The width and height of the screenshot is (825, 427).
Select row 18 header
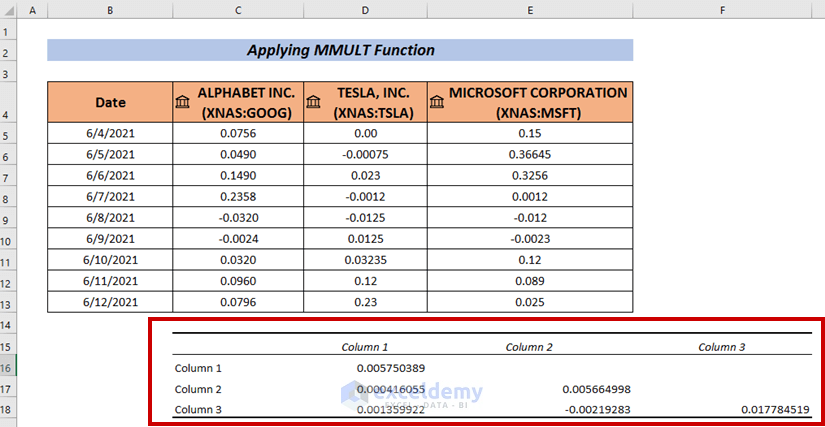[8, 410]
